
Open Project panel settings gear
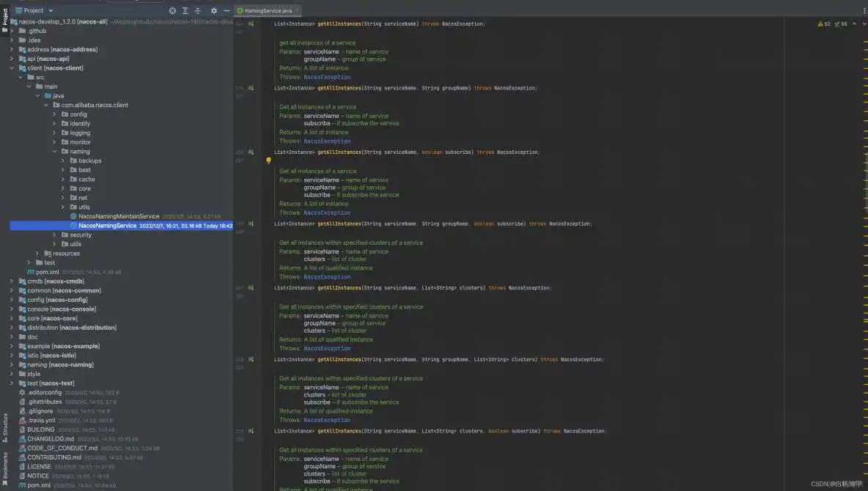[x=213, y=10]
